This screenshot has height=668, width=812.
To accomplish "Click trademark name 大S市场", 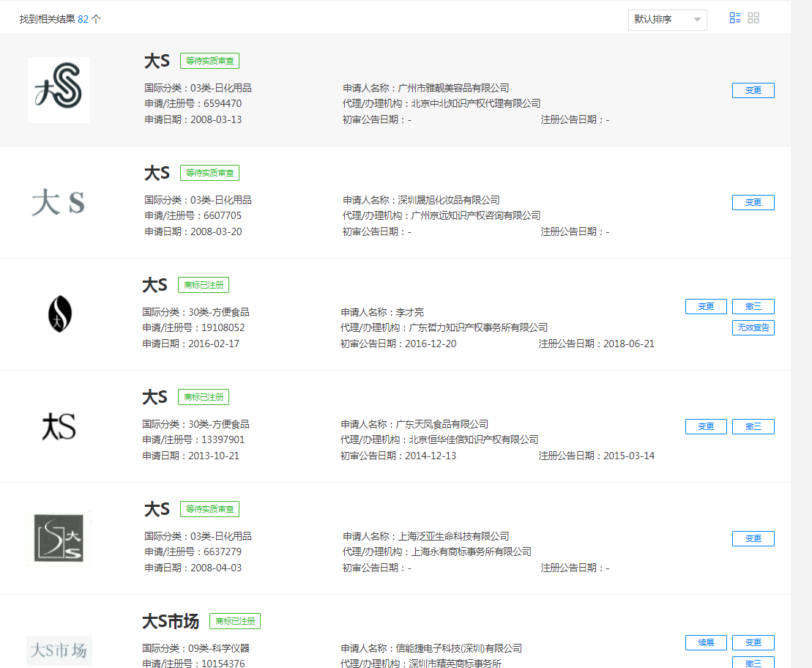I will [x=171, y=621].
